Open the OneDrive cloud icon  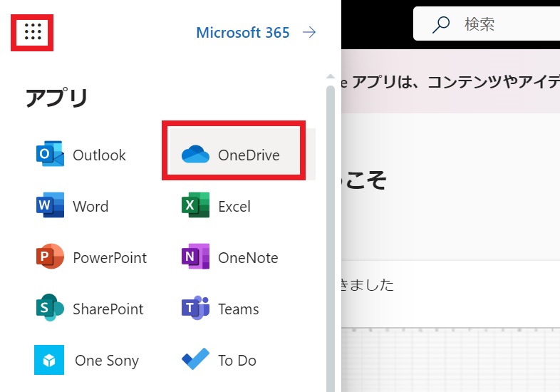pos(195,155)
